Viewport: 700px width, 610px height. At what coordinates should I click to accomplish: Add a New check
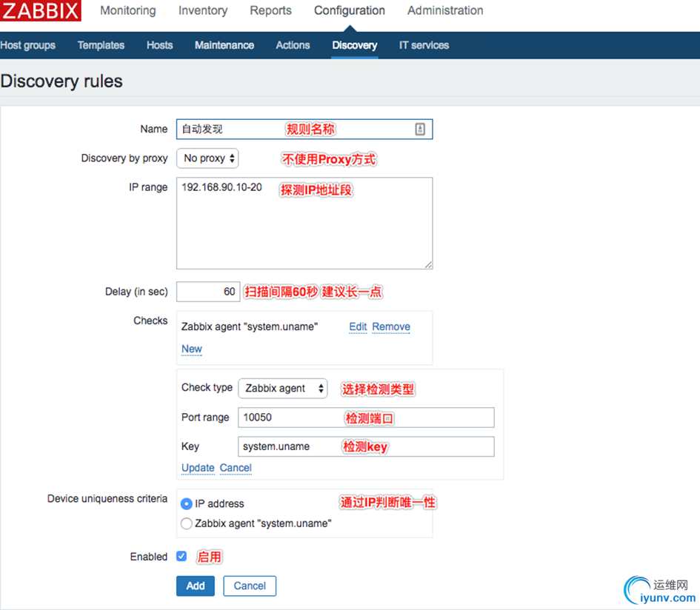pos(192,349)
